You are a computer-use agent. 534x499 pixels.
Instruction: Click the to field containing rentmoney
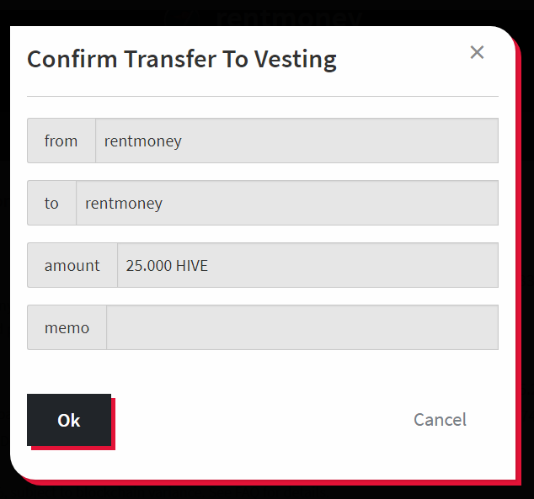pyautogui.click(x=287, y=203)
